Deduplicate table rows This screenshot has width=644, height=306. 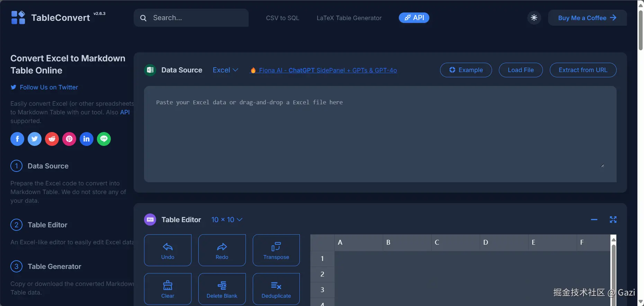point(276,289)
